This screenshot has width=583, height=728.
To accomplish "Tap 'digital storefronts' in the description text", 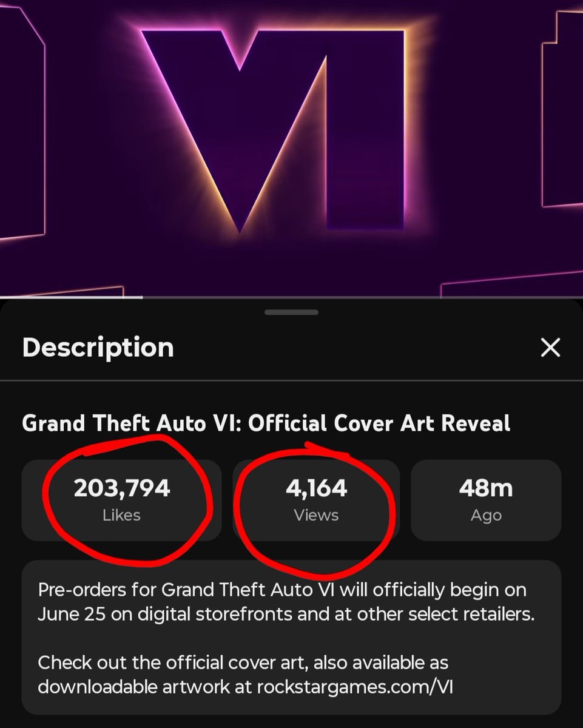I will pos(204,614).
